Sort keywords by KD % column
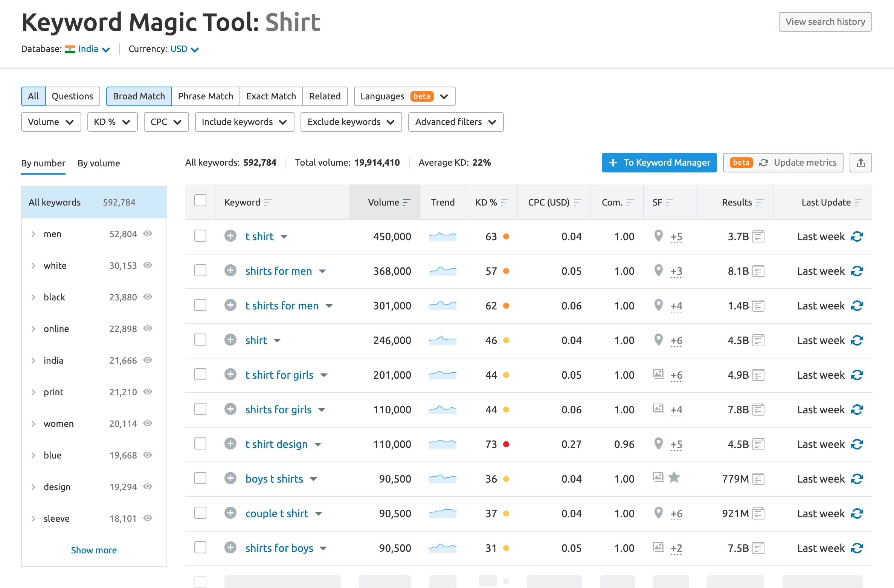The image size is (894, 588). coord(505,202)
